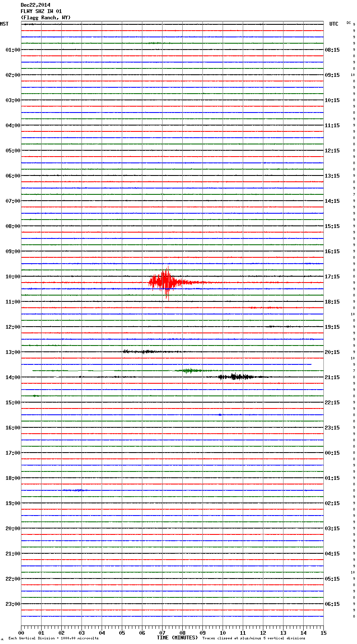
Task: Click the 09 minute label on the bottom axis
Action: [x=202, y=633]
